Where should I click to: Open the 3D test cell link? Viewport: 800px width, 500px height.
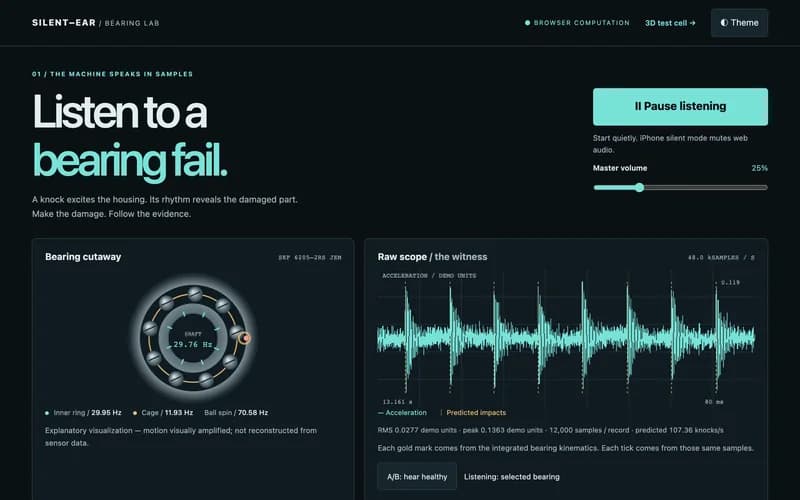pos(670,23)
